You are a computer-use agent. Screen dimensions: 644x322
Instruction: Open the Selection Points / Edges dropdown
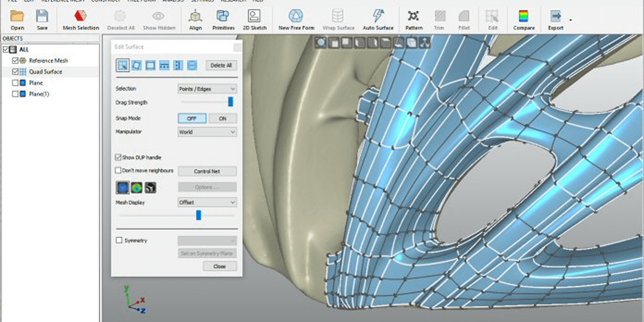(x=207, y=89)
